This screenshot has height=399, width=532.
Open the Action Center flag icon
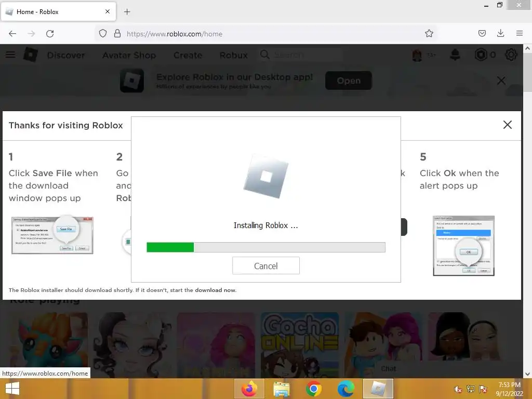tap(483, 389)
